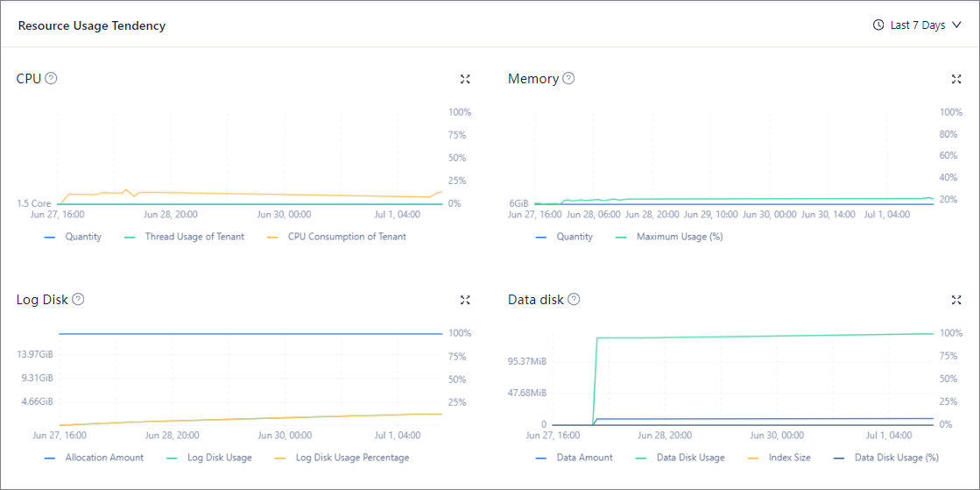Image resolution: width=980 pixels, height=490 pixels.
Task: Toggle Index Size legend series
Action: click(x=789, y=458)
